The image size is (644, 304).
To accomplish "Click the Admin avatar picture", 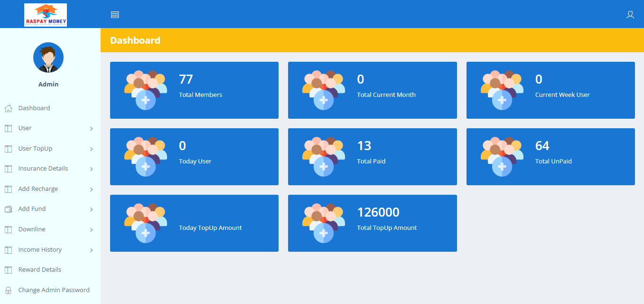I will click(x=48, y=57).
